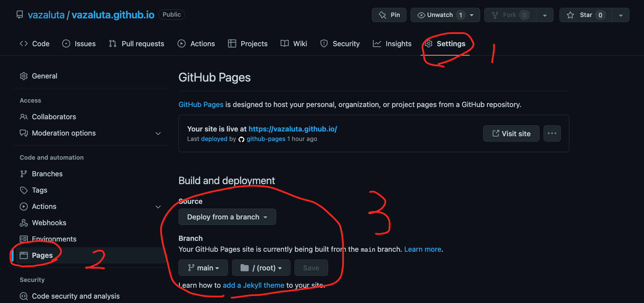
Task: Click the vazaluta.github.io repository name link
Action: click(x=113, y=15)
